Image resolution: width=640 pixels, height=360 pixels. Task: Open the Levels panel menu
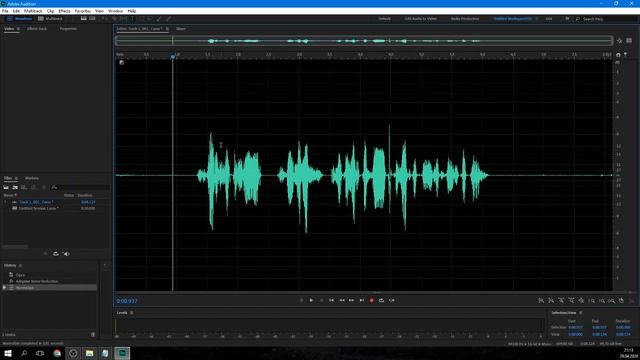[131, 313]
